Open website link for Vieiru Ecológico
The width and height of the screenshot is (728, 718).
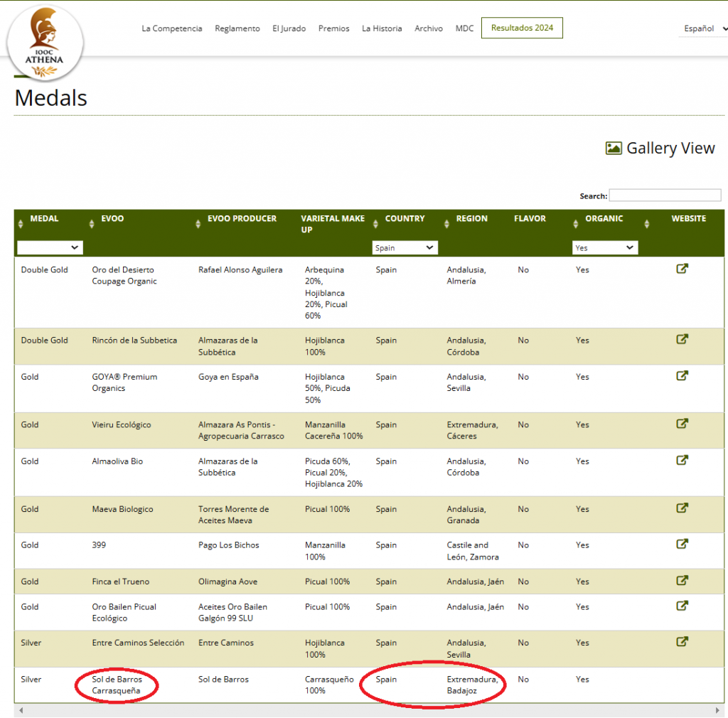coord(682,424)
